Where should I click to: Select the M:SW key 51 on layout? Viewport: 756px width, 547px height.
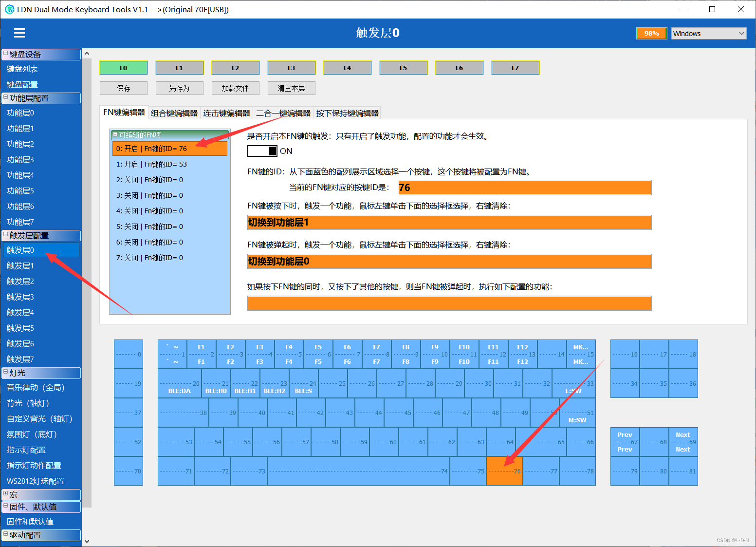[577, 413]
